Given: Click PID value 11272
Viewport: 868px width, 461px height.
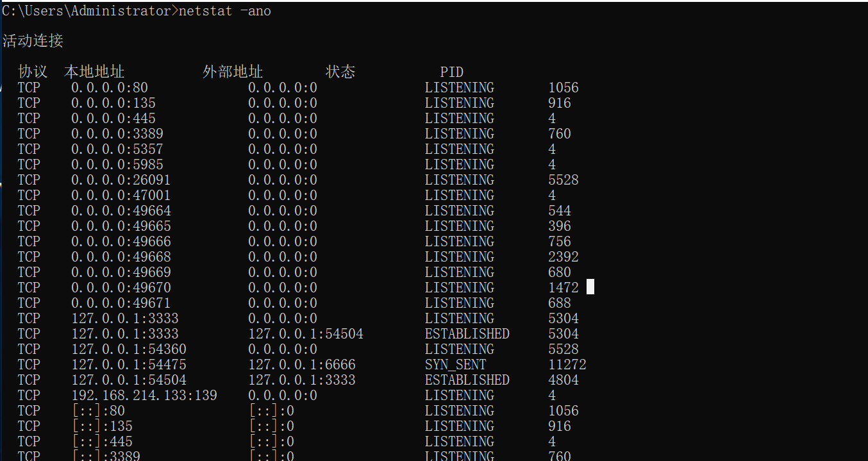Looking at the screenshot, I should pos(567,365).
